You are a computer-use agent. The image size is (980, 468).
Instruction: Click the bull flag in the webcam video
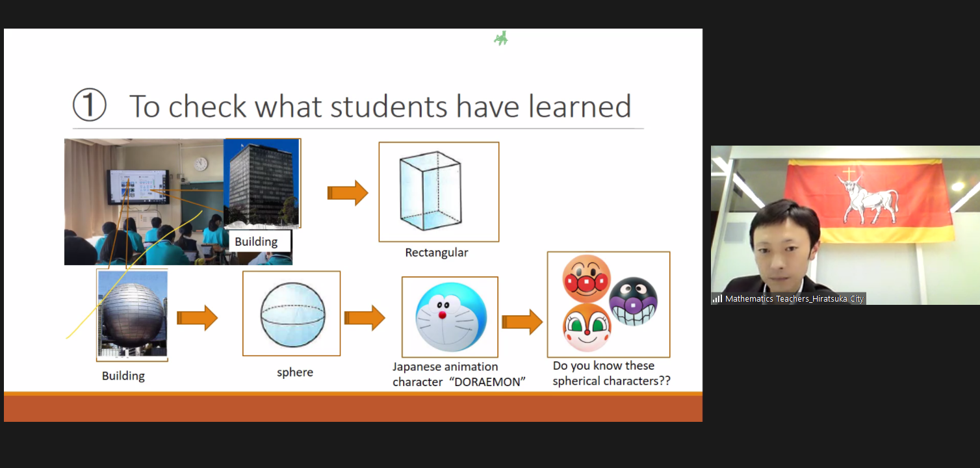coord(871,200)
